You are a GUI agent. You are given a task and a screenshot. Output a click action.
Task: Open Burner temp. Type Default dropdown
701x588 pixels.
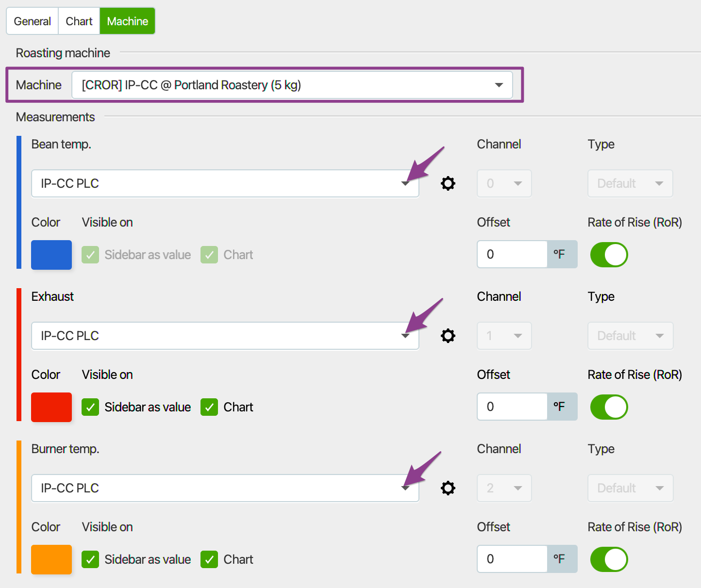(x=630, y=488)
